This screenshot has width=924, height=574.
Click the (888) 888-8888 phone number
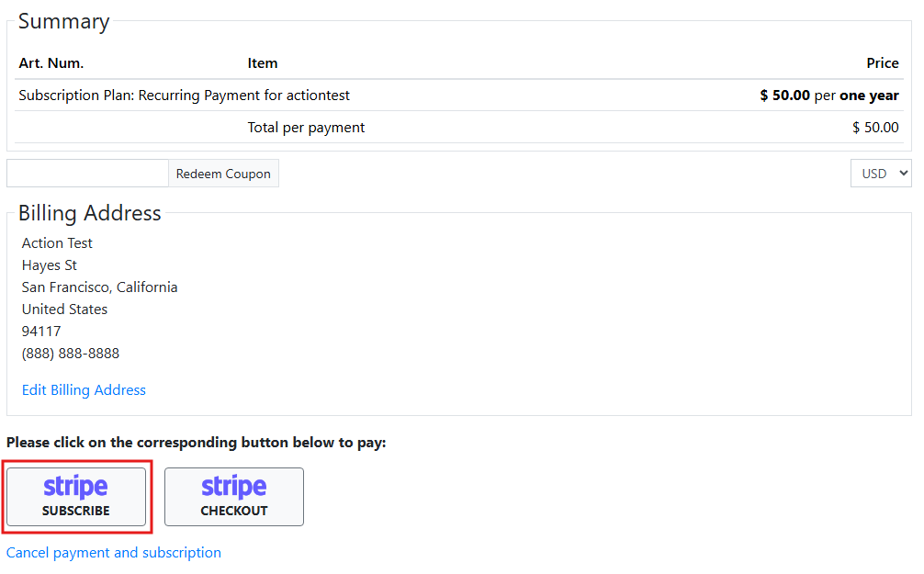pos(71,354)
